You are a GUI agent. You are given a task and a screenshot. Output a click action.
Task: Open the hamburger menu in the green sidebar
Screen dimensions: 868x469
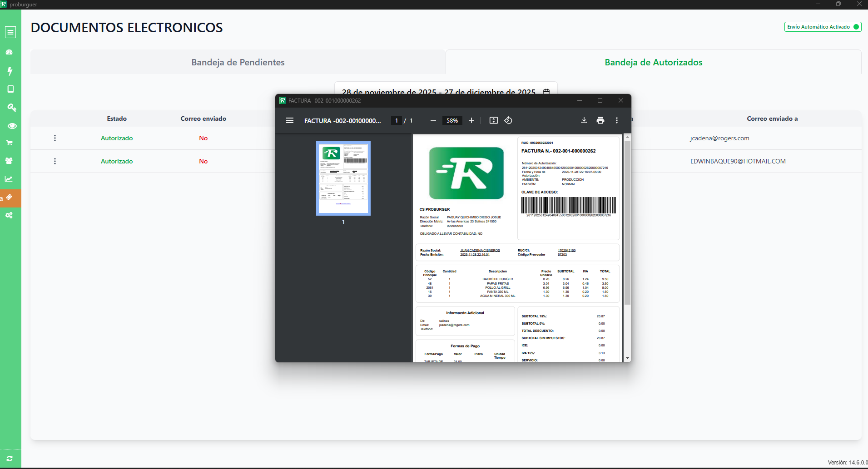10,32
